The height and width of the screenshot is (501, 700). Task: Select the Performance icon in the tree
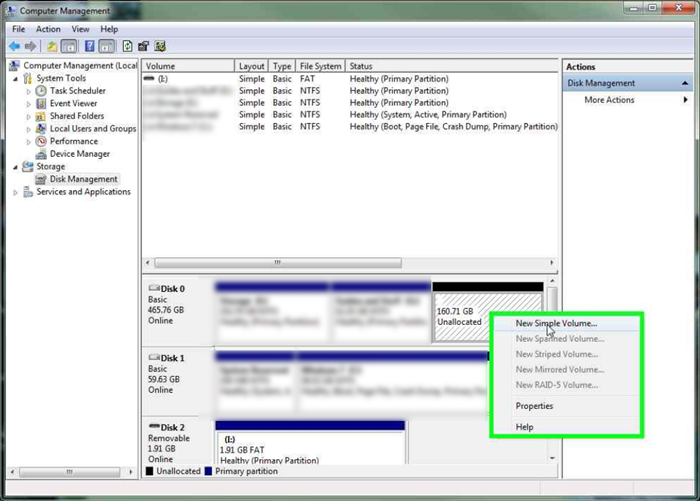tap(41, 141)
